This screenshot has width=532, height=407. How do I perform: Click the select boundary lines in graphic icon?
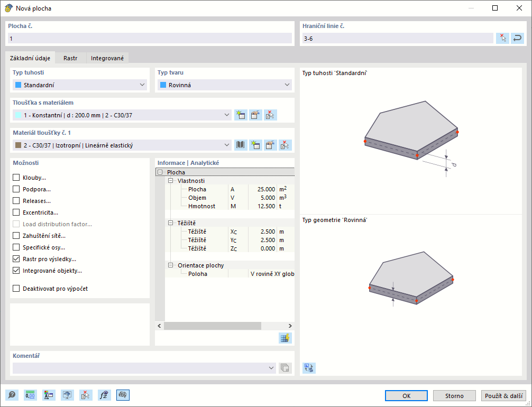(x=502, y=39)
